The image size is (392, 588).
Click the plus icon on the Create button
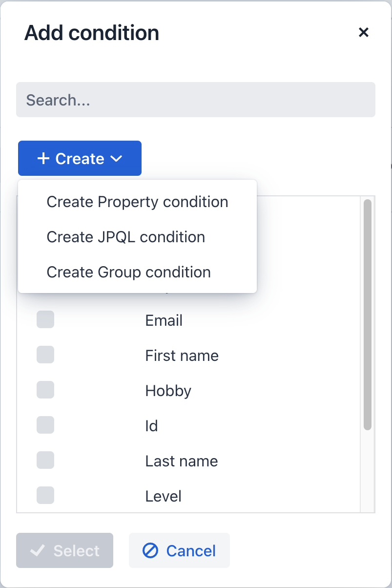(44, 158)
